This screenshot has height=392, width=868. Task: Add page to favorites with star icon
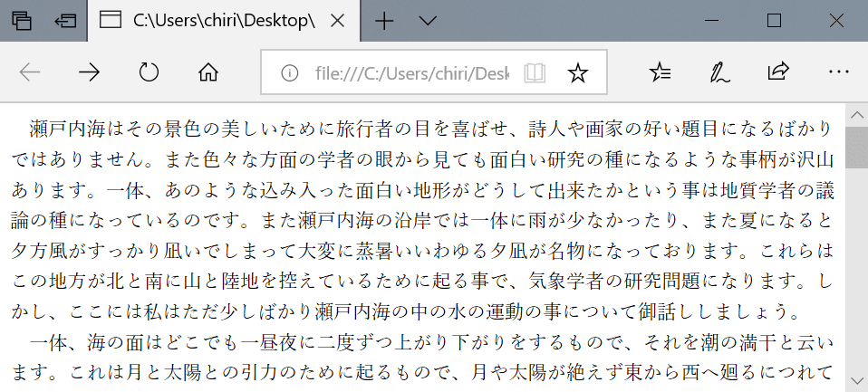(x=577, y=72)
